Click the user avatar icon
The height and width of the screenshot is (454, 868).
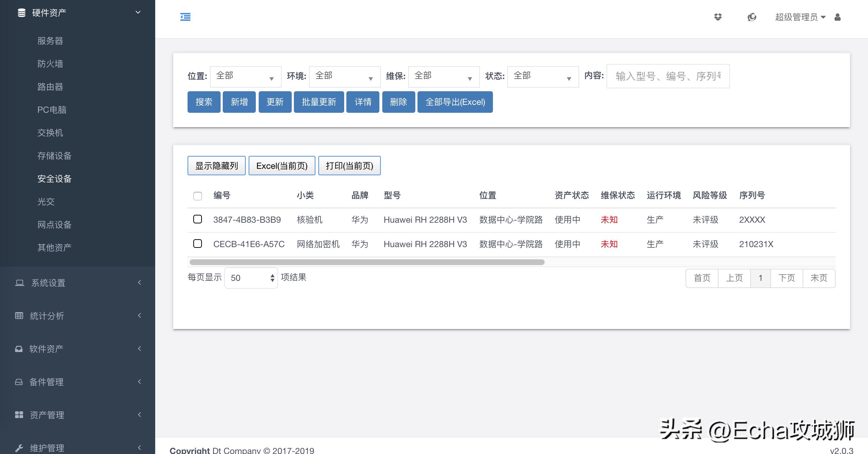837,17
